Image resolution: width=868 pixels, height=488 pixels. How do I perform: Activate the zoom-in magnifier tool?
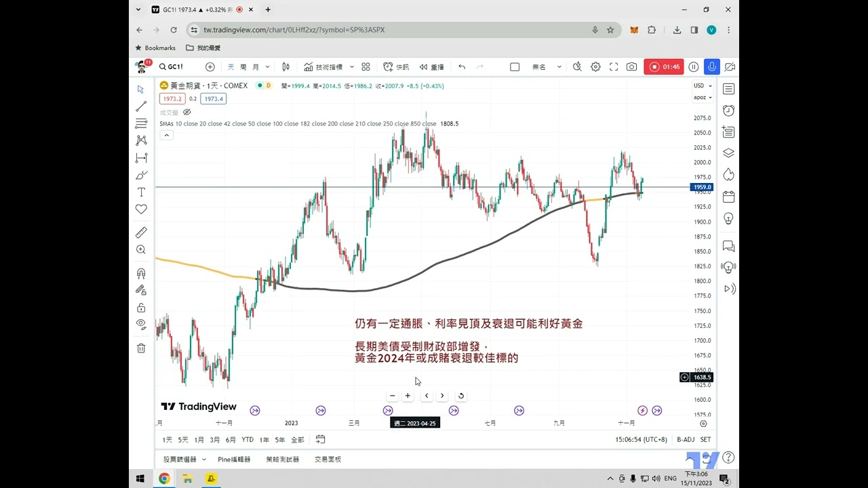[x=141, y=249]
